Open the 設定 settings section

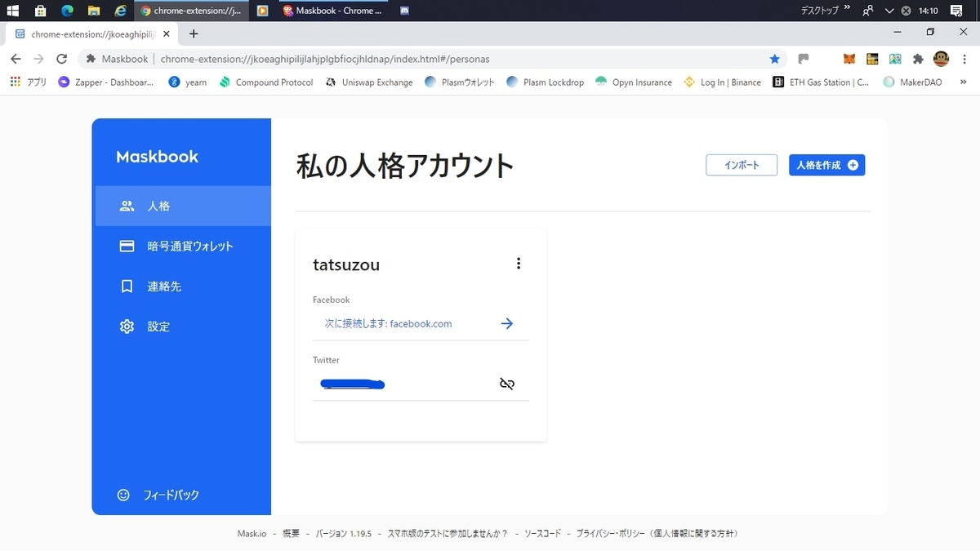pyautogui.click(x=158, y=326)
